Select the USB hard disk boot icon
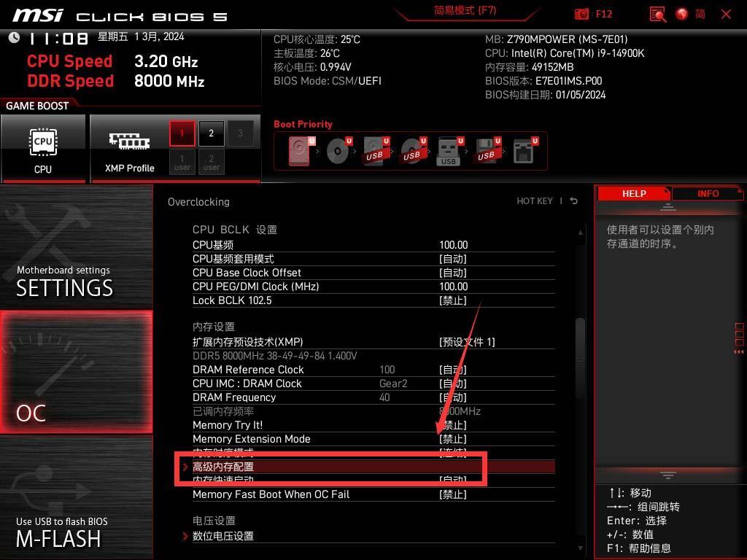The height and width of the screenshot is (560, 747). pos(376,151)
